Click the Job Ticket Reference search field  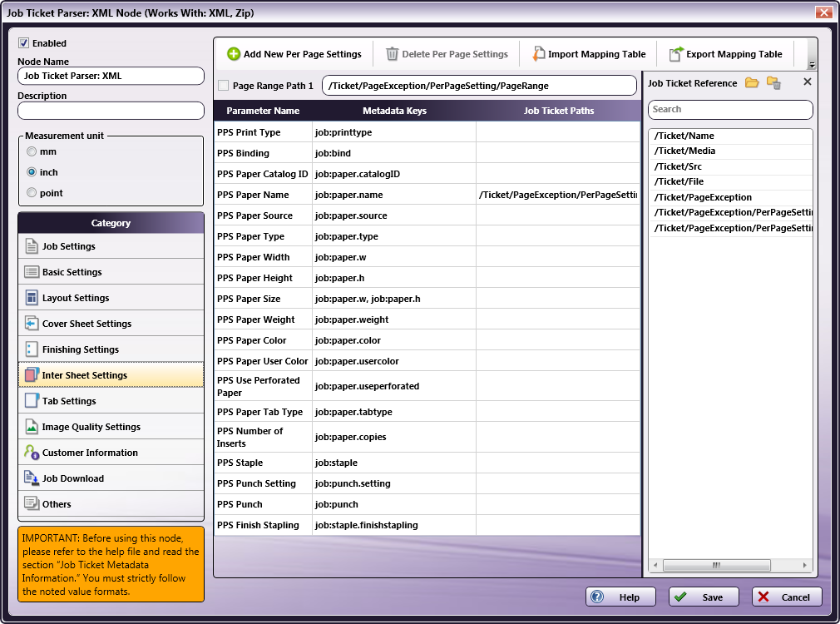(729, 110)
